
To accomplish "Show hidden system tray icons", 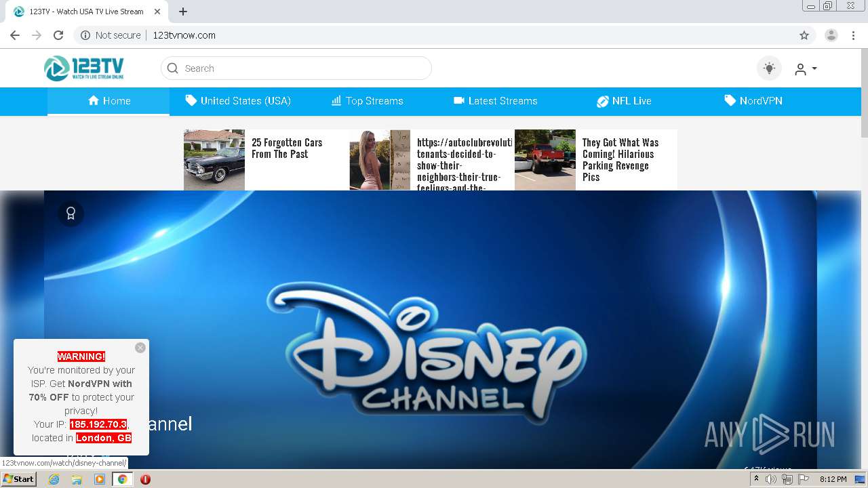I will pos(756,479).
